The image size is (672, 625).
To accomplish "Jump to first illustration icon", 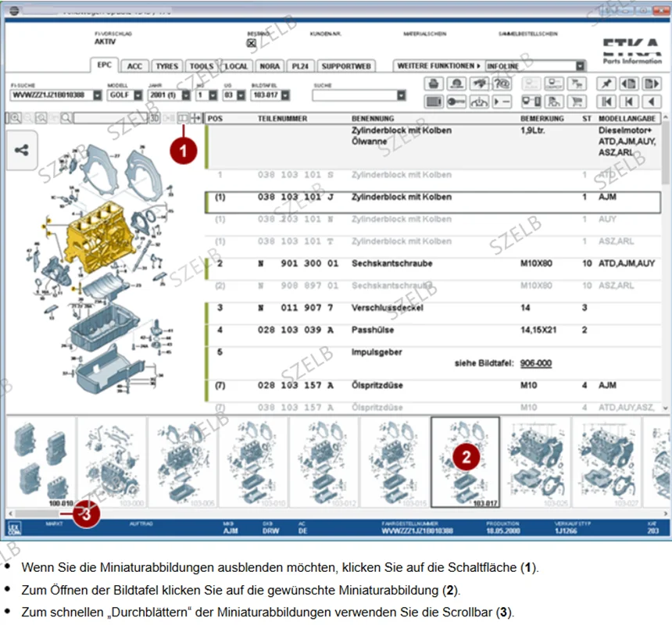I will click(606, 102).
